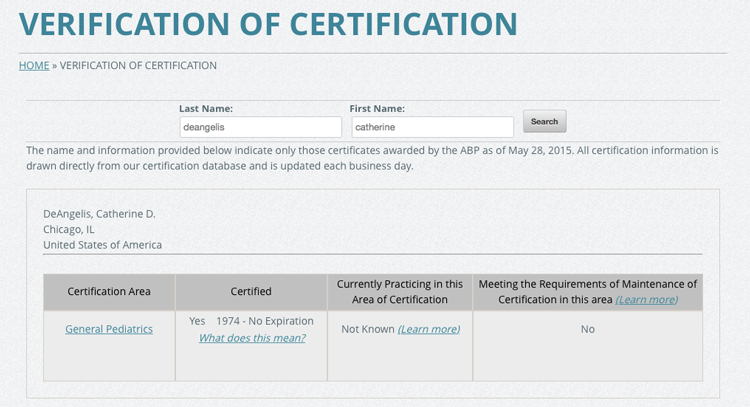Click the Currently Practicing column header
This screenshot has width=750, height=407.
pos(400,292)
